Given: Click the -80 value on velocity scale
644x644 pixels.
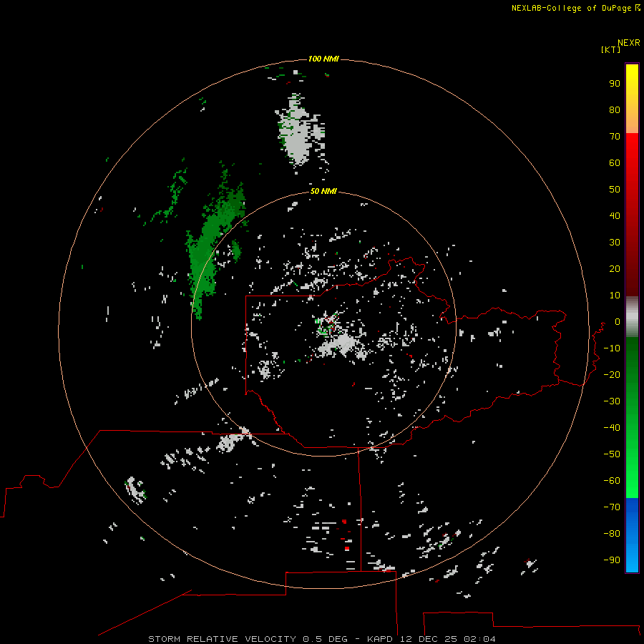Looking at the screenshot, I should (612, 534).
